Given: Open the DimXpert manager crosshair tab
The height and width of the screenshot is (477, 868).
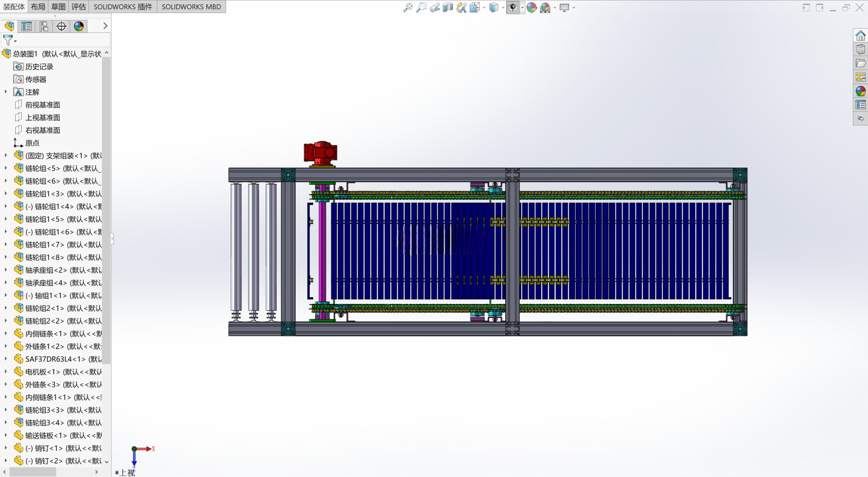Looking at the screenshot, I should pos(61,26).
